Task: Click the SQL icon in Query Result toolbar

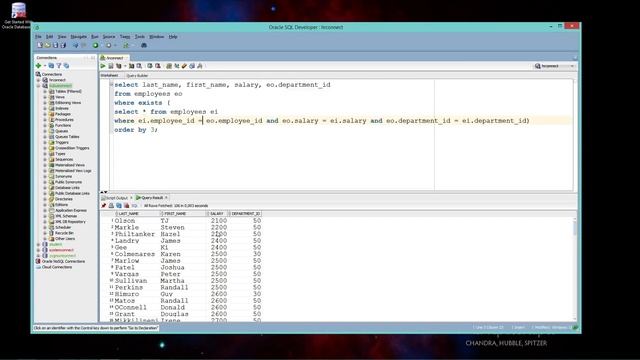Action: pos(134,206)
